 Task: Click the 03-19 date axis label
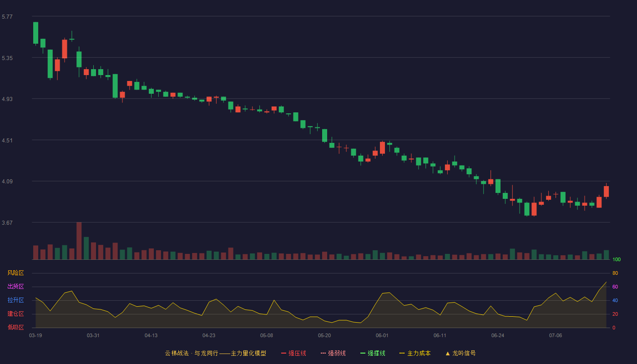[35, 335]
